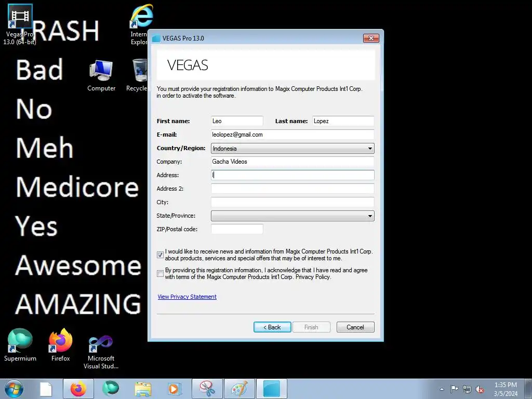Screen dimensions: 532x399
Task: Click the muted volume tray icon
Action: (x=480, y=389)
